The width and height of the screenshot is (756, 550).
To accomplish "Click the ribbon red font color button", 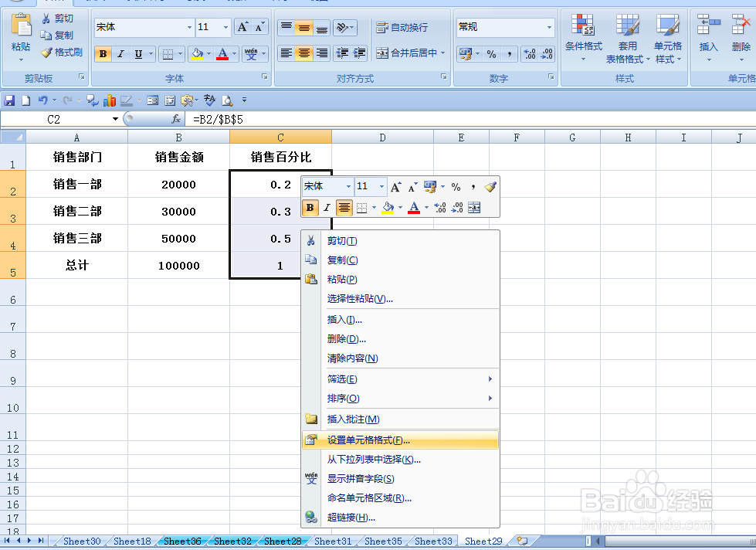I will (222, 53).
